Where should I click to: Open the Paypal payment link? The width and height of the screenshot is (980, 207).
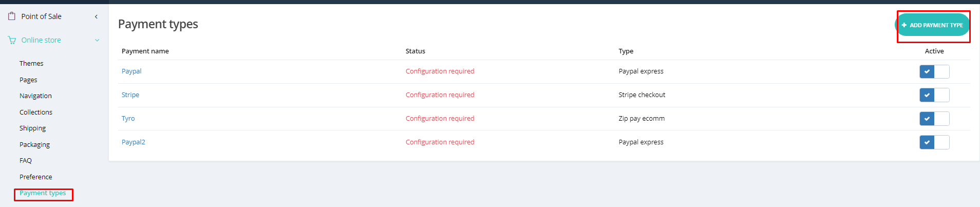click(131, 71)
